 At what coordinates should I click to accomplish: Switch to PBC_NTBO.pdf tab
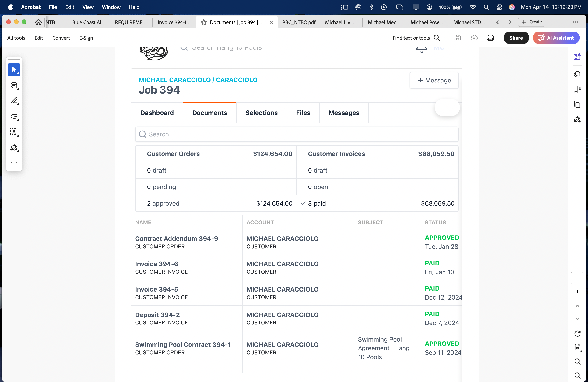[299, 22]
